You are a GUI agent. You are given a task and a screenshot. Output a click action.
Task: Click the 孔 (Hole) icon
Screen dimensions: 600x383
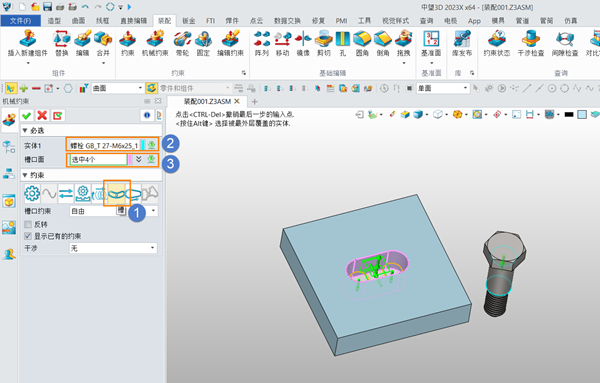(343, 39)
